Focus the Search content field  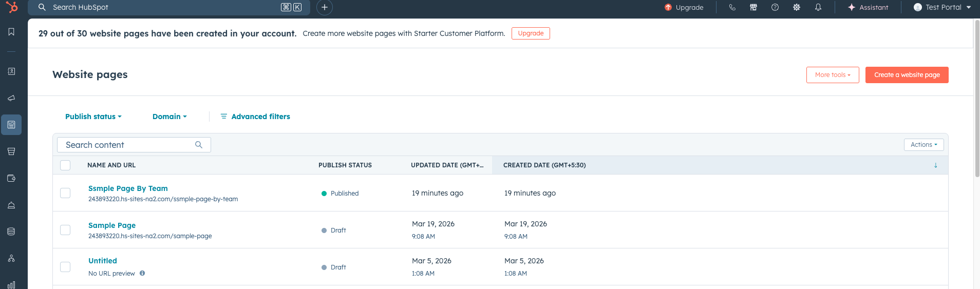tap(134, 145)
